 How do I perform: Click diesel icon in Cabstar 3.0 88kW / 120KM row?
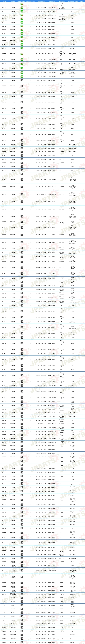[x=22, y=638]
